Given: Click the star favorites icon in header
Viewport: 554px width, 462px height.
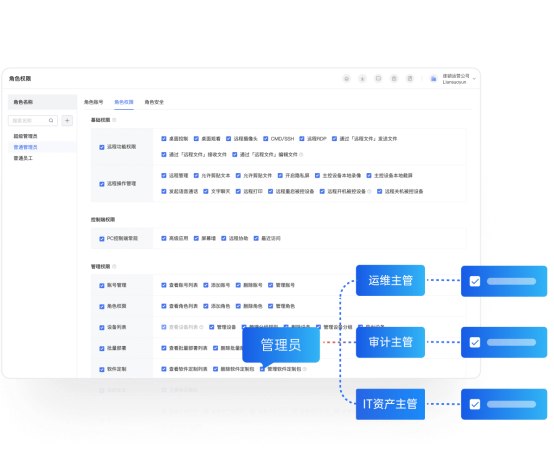Looking at the screenshot, I should (x=362, y=78).
